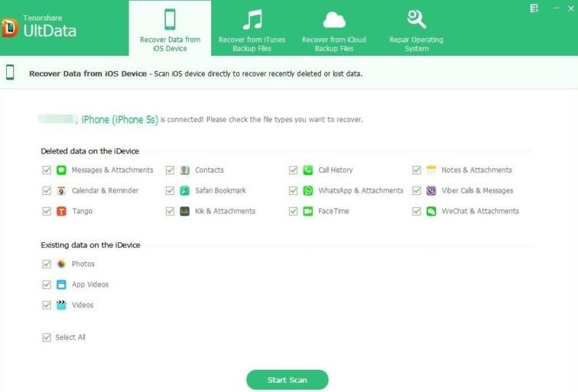
Task: Toggle Calendar & Reminder checkbox
Action: 47,191
